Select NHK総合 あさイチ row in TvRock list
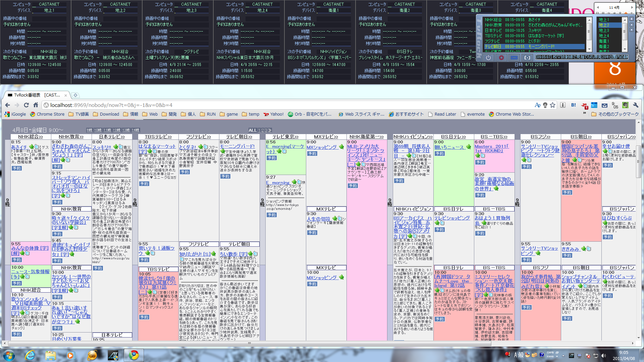Image resolution: width=644 pixels, height=362 pixels. (x=534, y=20)
